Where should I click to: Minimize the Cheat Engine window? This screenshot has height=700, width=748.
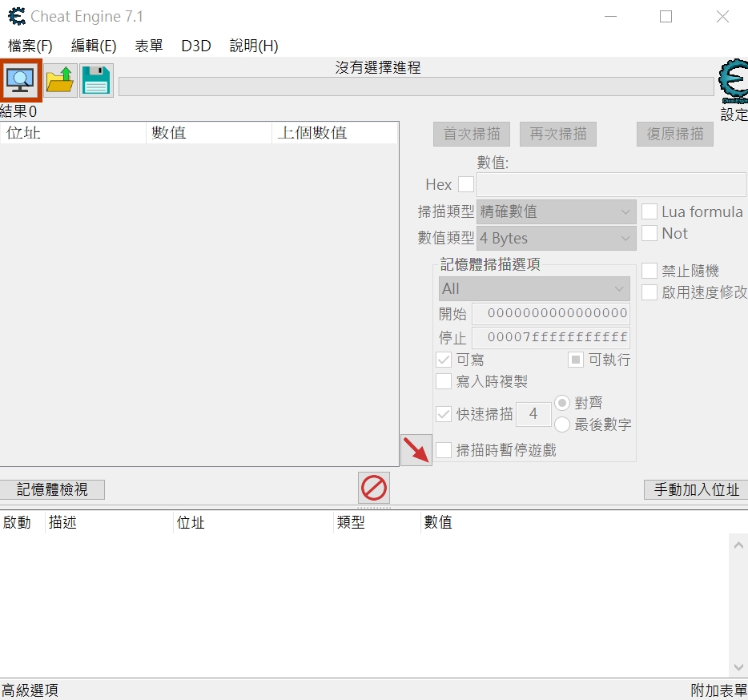(x=610, y=17)
